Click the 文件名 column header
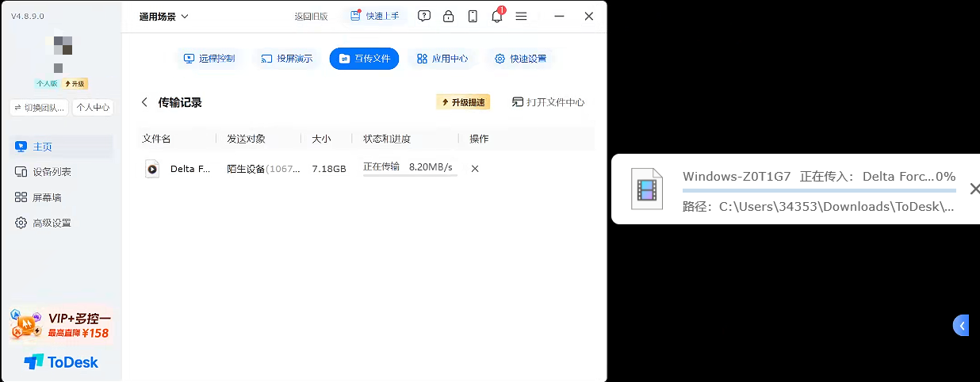Viewport: 980px width, 382px height. click(x=156, y=139)
